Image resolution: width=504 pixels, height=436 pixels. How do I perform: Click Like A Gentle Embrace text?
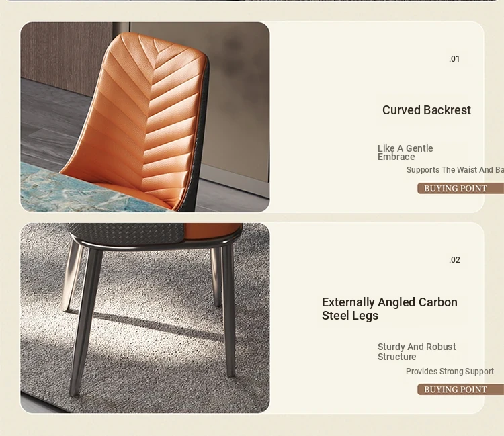coord(405,152)
